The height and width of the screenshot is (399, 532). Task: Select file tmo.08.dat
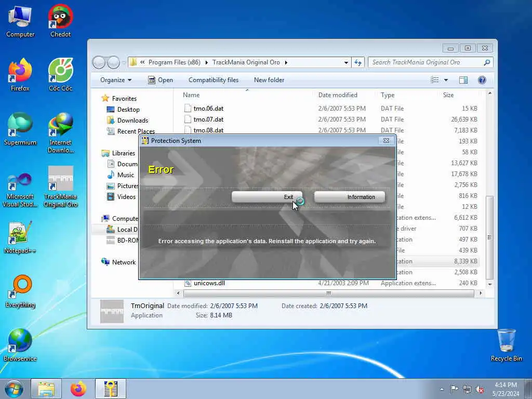[208, 130]
